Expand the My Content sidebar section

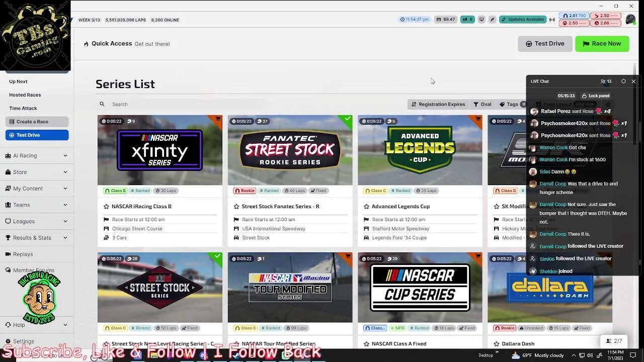pos(36,189)
